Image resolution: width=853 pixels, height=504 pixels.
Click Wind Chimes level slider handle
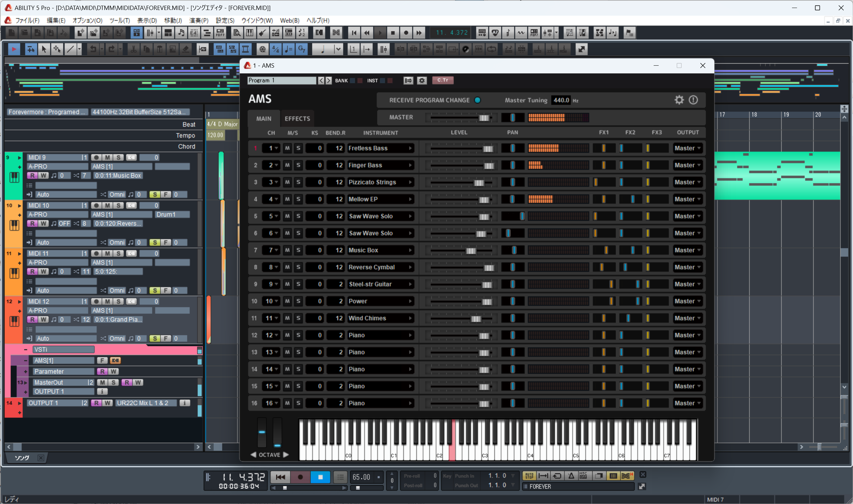tap(476, 319)
